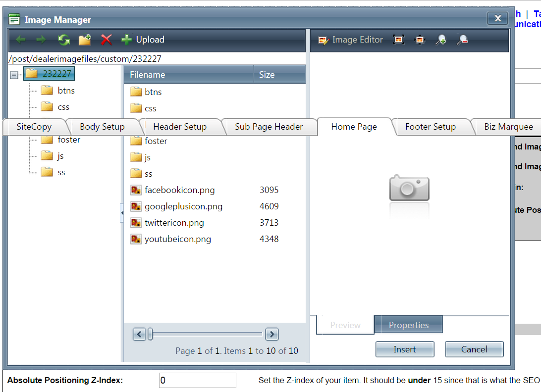Click googleplusicon.png image file icon
This screenshot has width=541, height=392.
[x=136, y=206]
